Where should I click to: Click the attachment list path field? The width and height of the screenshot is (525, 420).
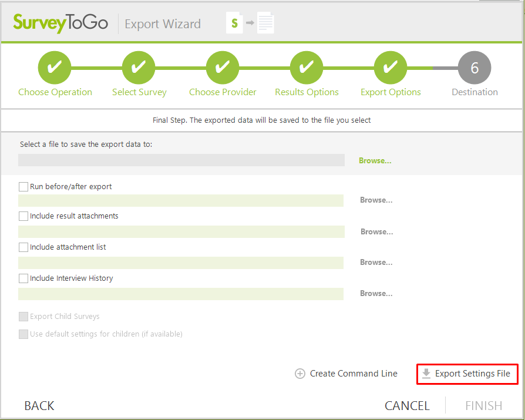[181, 263]
